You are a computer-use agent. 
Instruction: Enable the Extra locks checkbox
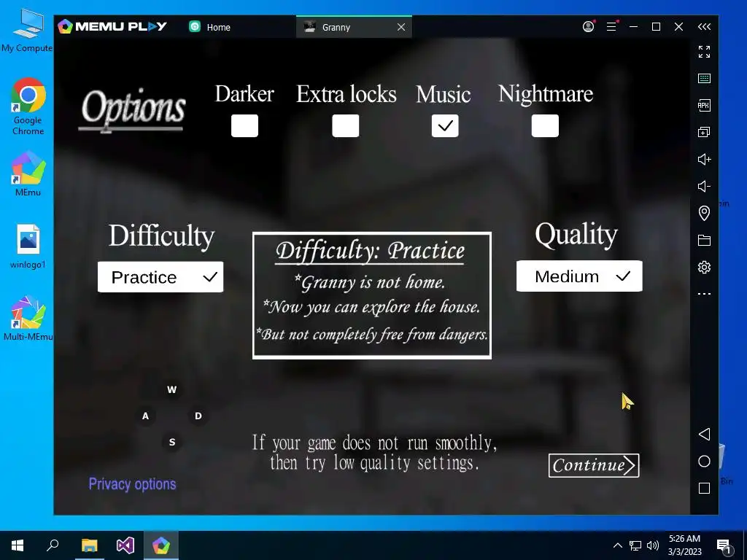click(x=345, y=125)
